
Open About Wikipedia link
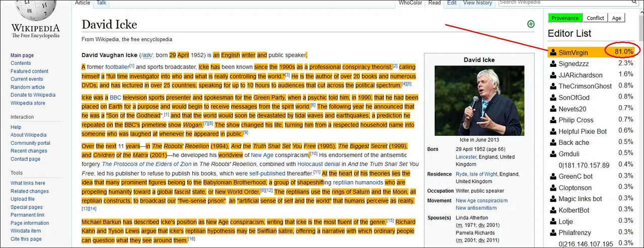[29, 135]
